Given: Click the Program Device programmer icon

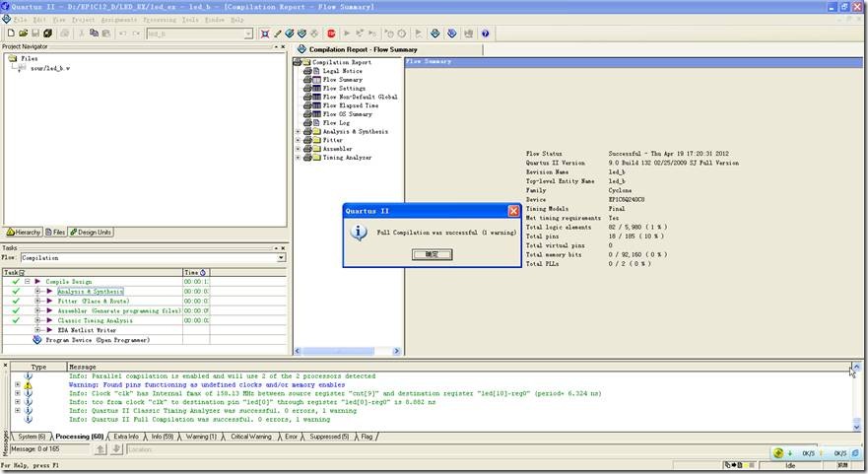Looking at the screenshot, I should point(37,339).
